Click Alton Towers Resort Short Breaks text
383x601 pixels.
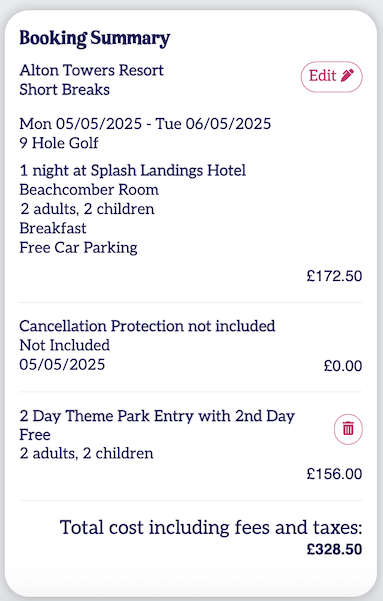(x=92, y=80)
